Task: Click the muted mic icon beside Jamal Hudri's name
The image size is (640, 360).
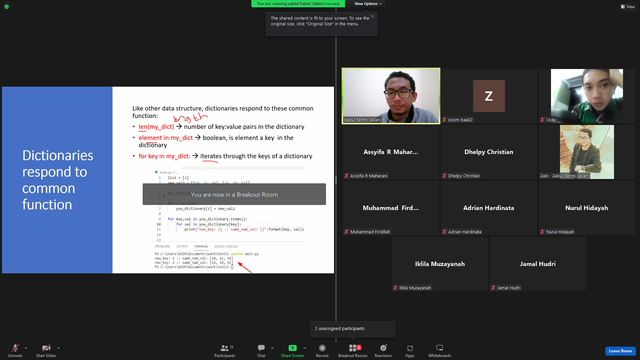Action: [x=493, y=288]
